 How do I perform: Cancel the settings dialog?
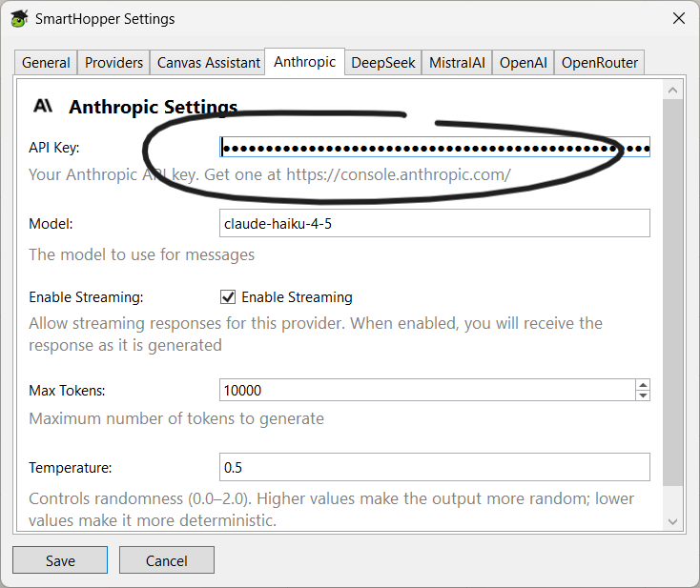(x=167, y=560)
